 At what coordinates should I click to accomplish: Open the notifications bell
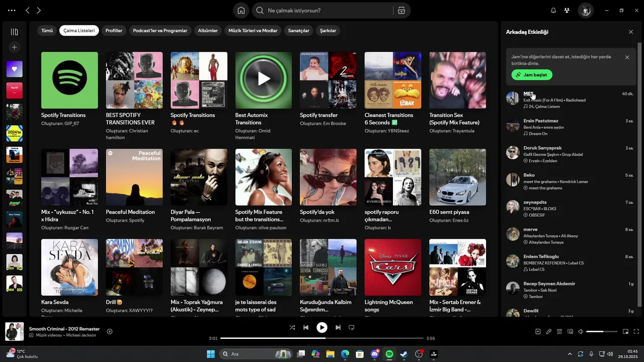tap(553, 11)
